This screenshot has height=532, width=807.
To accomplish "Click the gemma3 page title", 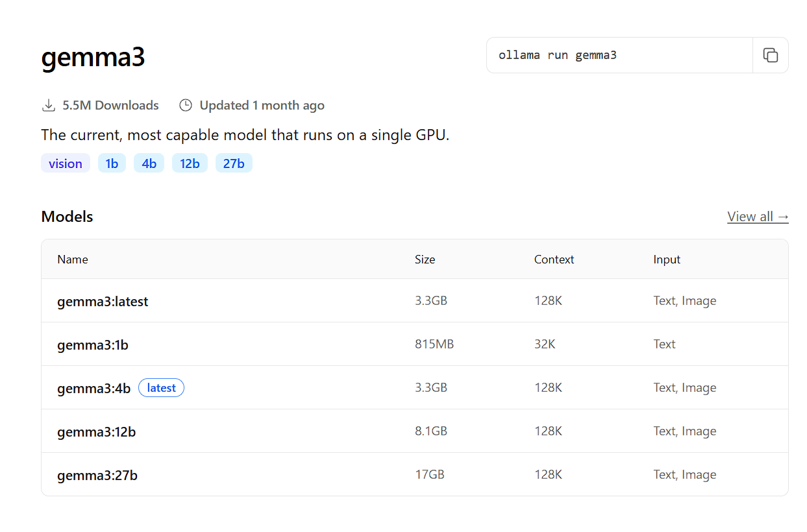I will click(x=93, y=58).
